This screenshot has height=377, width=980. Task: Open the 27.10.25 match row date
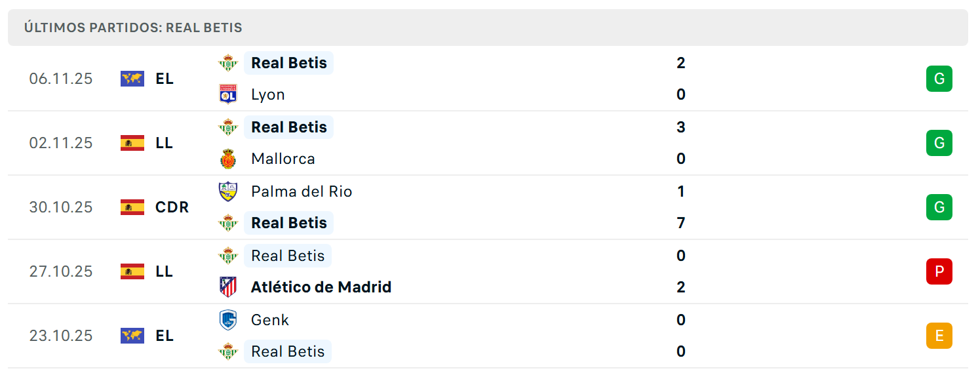tap(61, 271)
